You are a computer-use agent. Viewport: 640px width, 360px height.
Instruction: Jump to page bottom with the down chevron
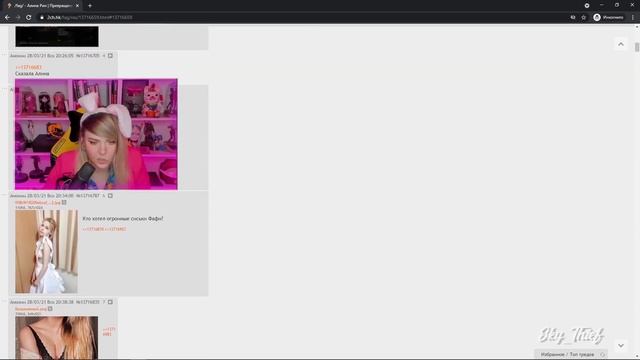pyautogui.click(x=621, y=345)
